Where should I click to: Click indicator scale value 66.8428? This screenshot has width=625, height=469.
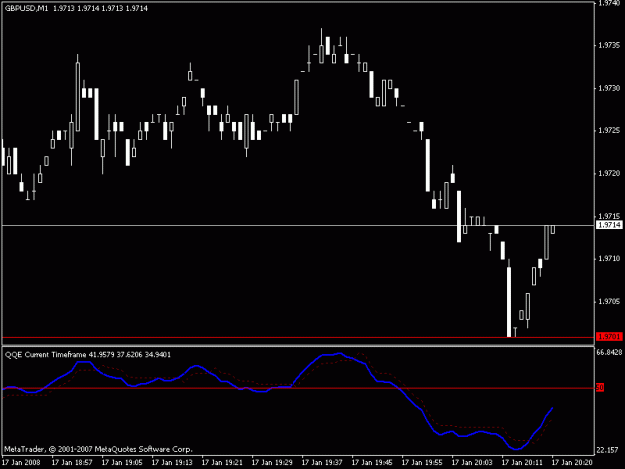click(609, 352)
